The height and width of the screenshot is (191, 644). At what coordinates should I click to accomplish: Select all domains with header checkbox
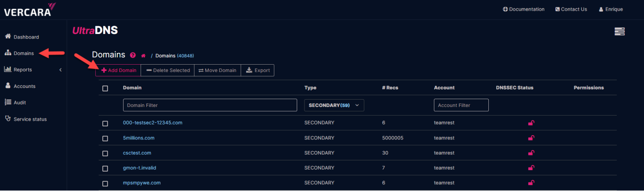pyautogui.click(x=105, y=88)
